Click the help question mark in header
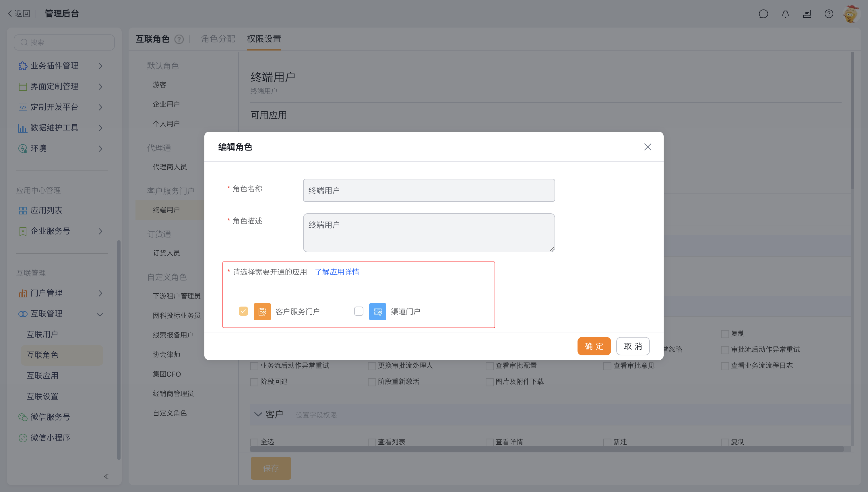The width and height of the screenshot is (868, 492). coord(828,14)
